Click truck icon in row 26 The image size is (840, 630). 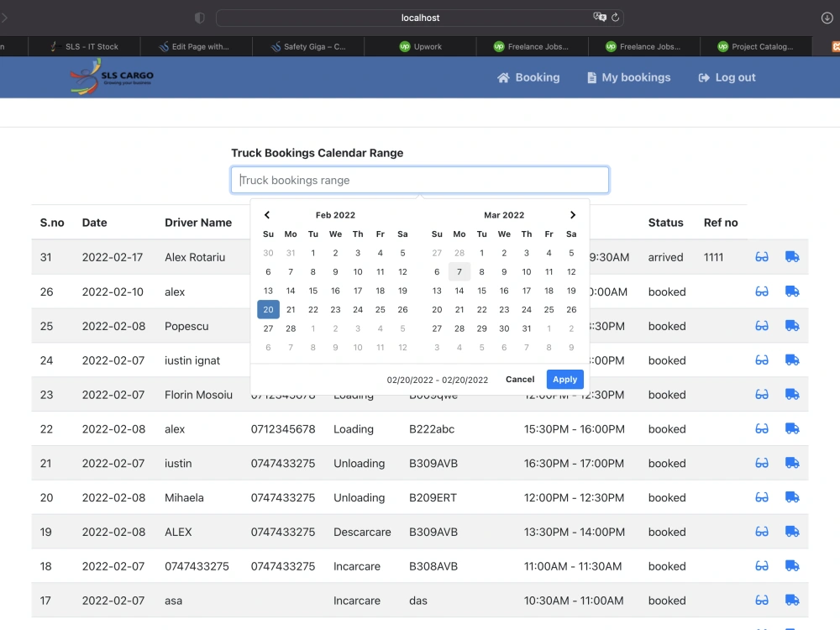point(792,291)
